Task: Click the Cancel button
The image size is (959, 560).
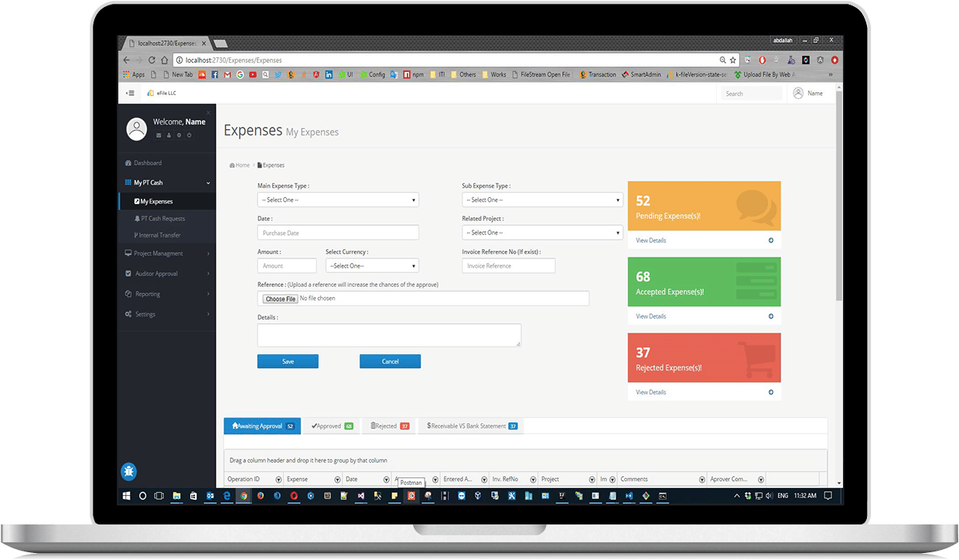Action: click(x=391, y=361)
